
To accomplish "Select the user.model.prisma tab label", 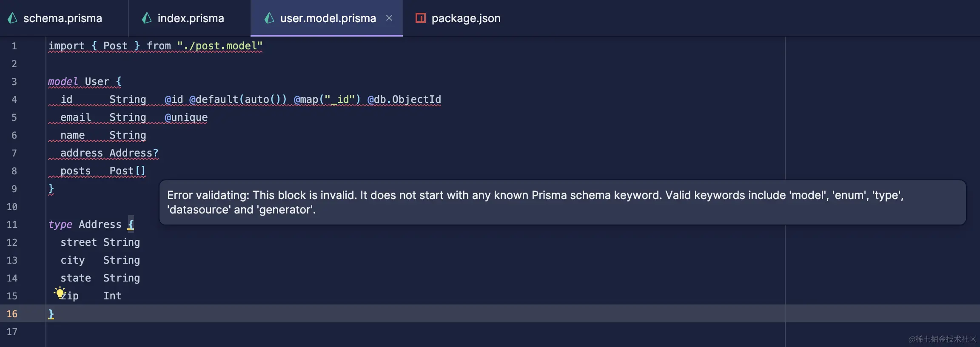I will (x=328, y=18).
